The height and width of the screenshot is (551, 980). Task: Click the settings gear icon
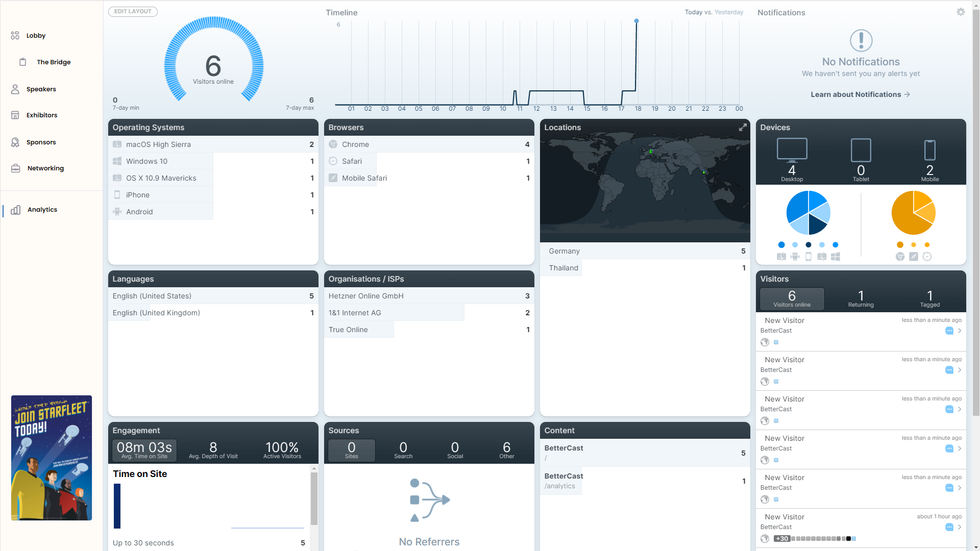pyautogui.click(x=961, y=12)
